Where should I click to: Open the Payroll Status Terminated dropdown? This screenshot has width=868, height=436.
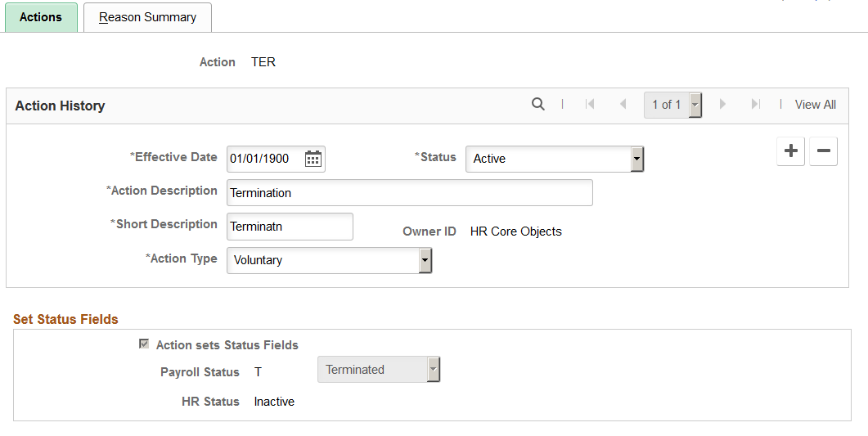point(379,370)
